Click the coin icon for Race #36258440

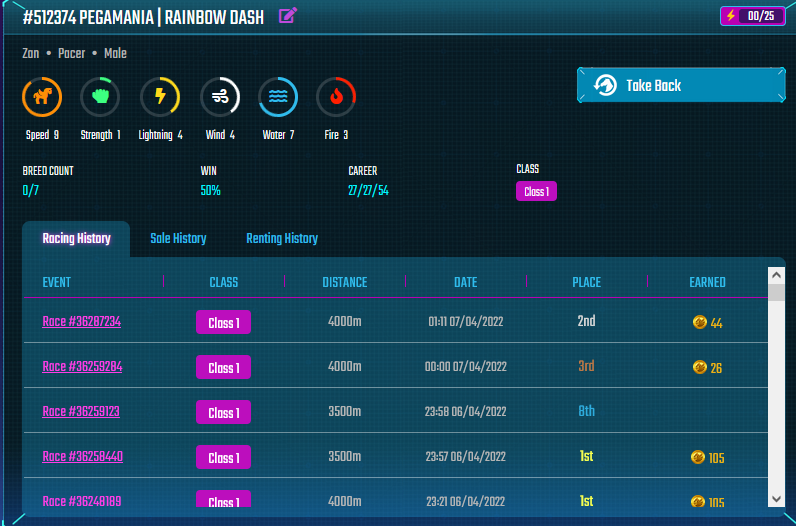pyautogui.click(x=698, y=457)
